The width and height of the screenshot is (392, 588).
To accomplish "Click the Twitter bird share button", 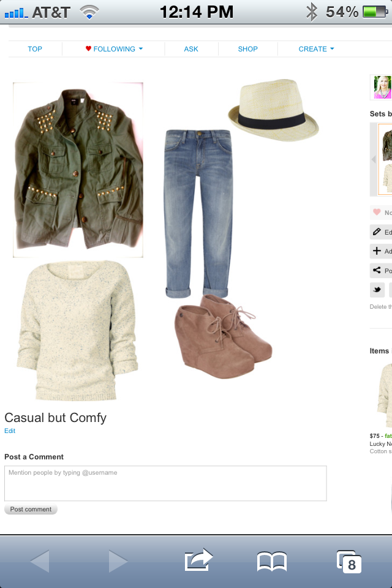I will [377, 290].
